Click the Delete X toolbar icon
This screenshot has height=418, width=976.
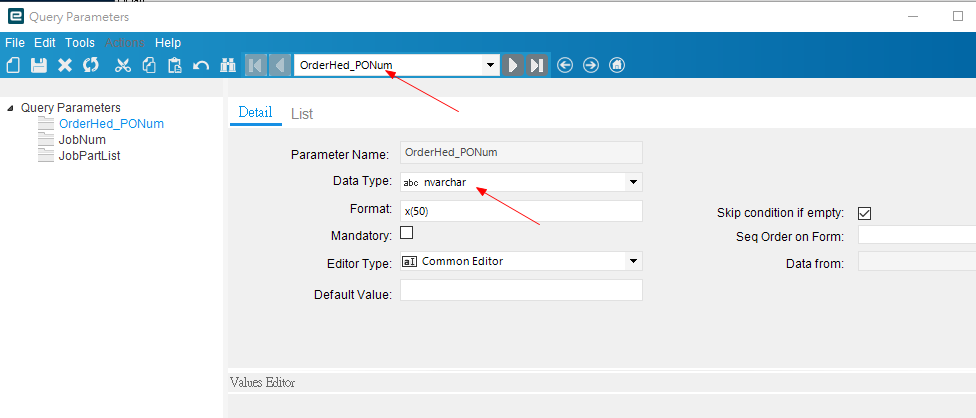65,65
